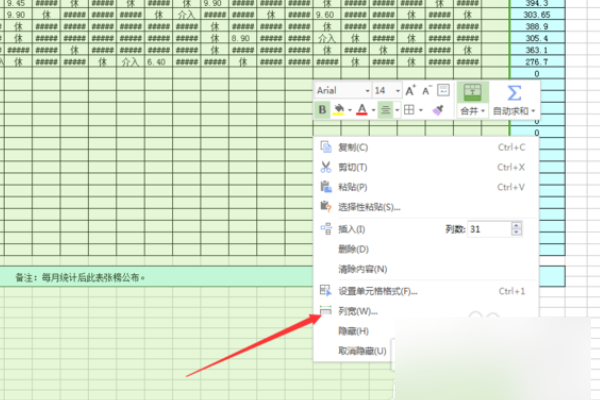Select the cell containing 9.60

point(326,15)
